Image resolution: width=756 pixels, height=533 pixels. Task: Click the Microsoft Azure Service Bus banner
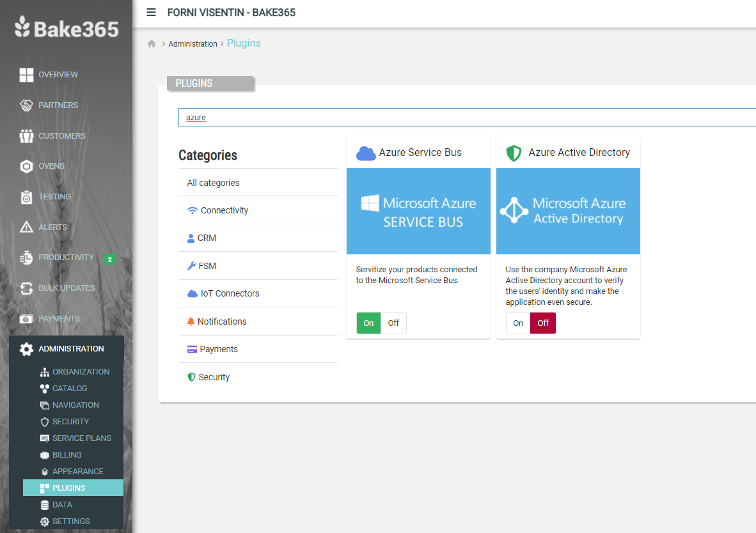[x=418, y=211]
